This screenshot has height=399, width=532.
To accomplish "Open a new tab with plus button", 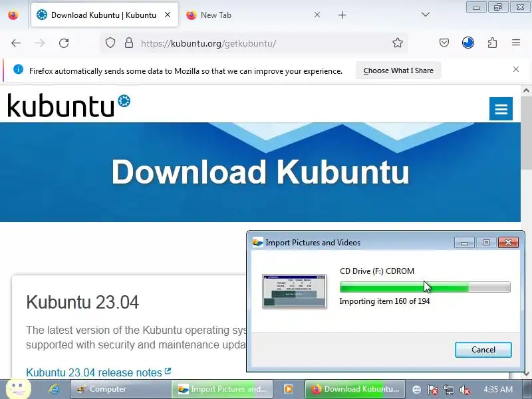I will coord(342,15).
